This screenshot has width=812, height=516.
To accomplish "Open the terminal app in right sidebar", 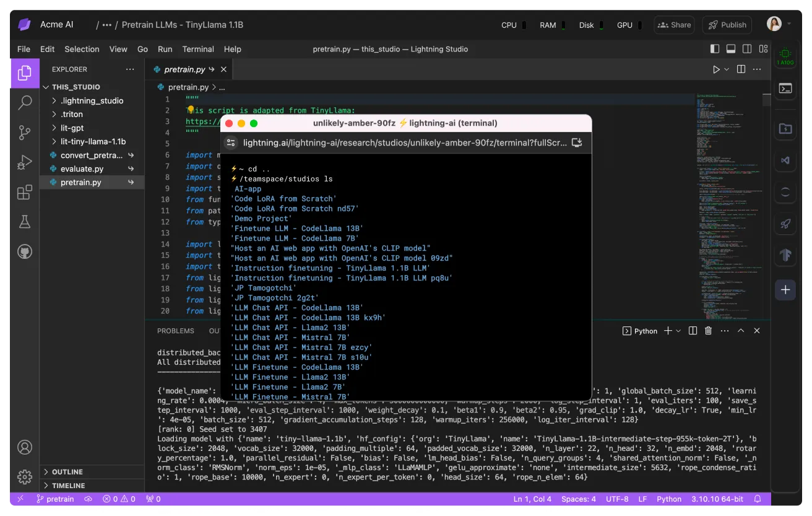I will coord(785,89).
